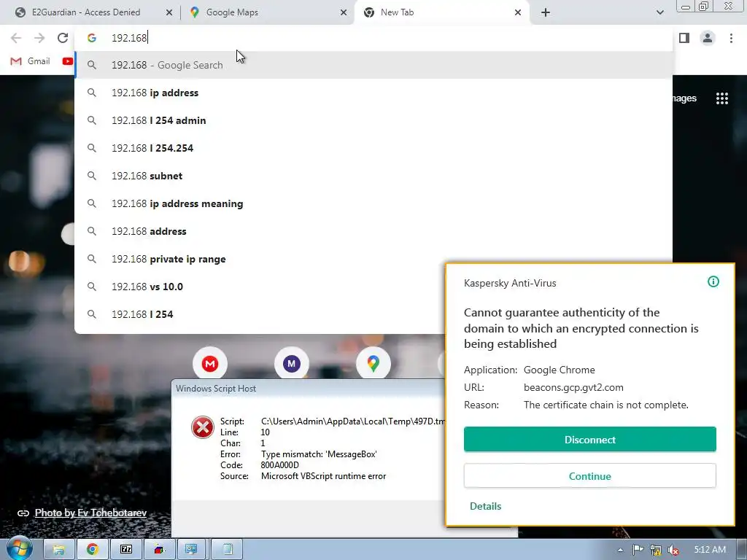This screenshot has width=747, height=560.
Task: Open 'Photo by Ev Tchebotarev' link
Action: point(90,513)
